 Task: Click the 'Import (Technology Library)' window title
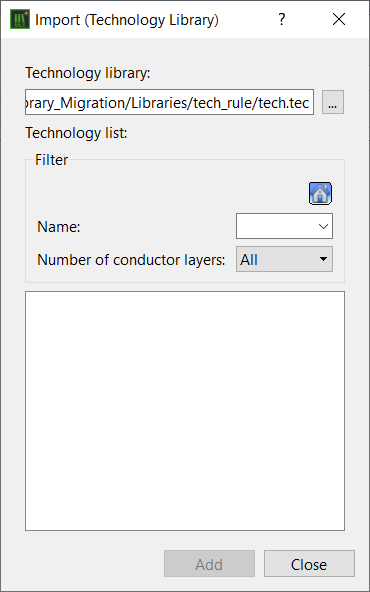click(126, 20)
